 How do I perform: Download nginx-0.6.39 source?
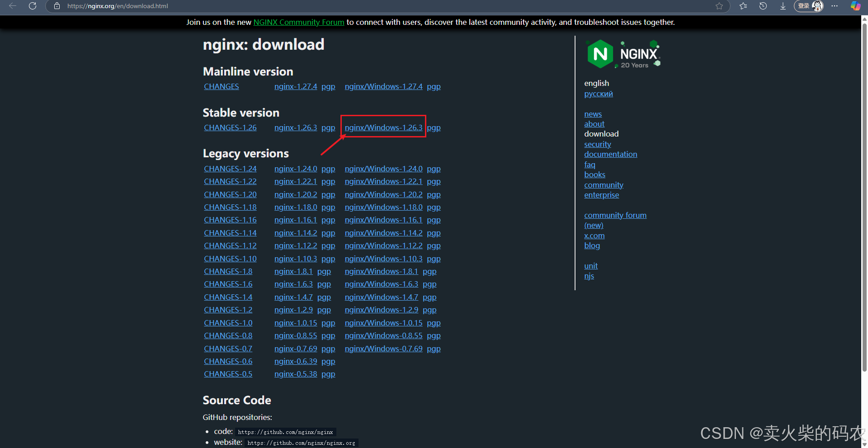pos(296,361)
